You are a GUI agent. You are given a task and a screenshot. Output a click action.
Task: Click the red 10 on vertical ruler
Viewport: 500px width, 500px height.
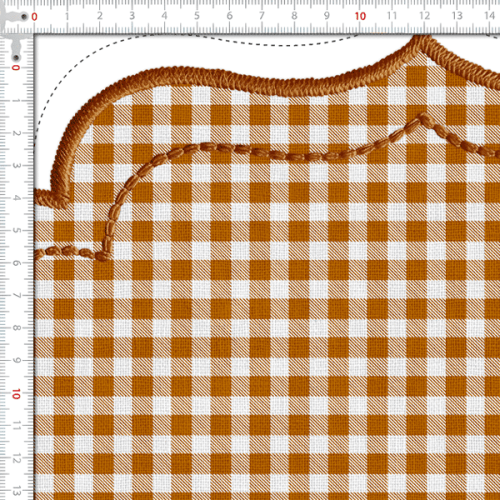[x=16, y=394]
